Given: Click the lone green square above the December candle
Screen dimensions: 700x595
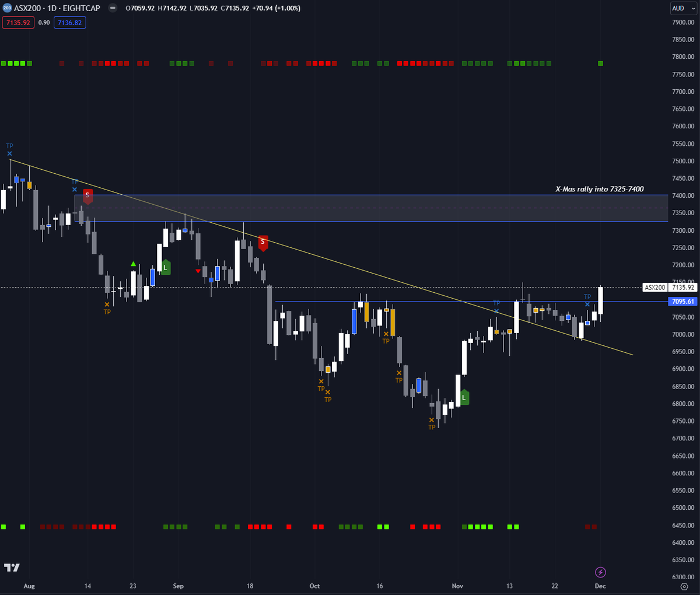Looking at the screenshot, I should coord(600,63).
